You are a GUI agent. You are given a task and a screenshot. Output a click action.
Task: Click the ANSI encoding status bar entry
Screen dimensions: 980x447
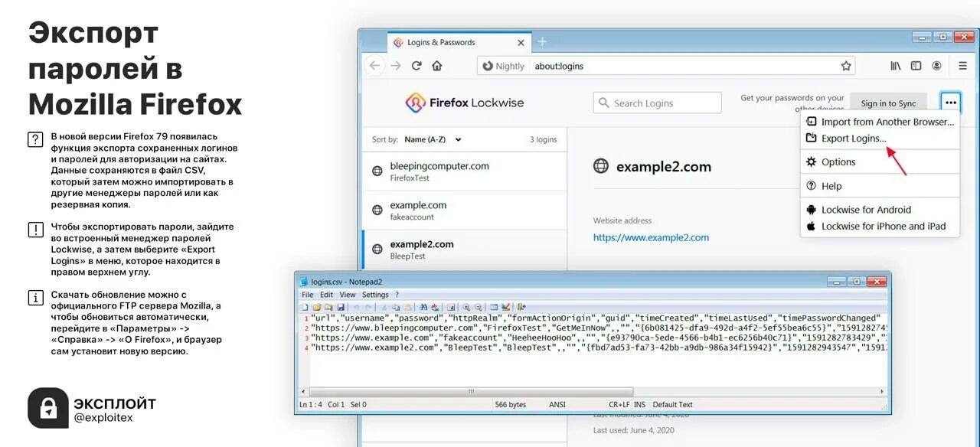(557, 404)
